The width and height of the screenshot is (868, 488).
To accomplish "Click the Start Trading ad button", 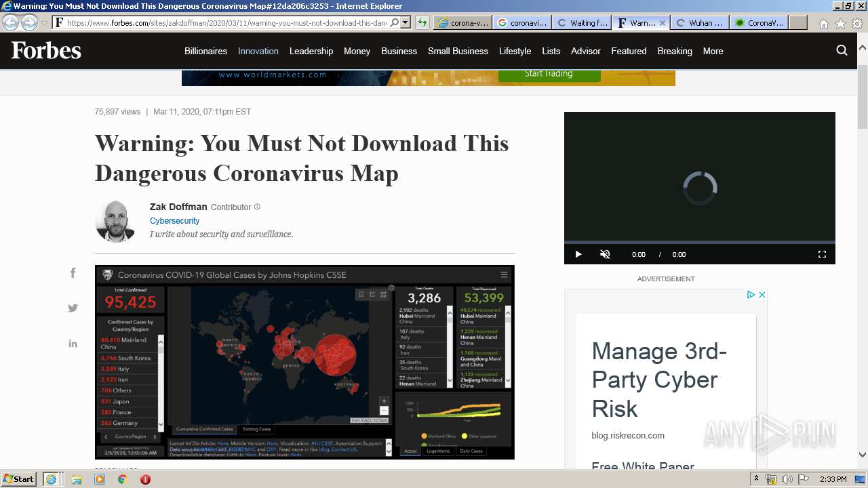I will (549, 74).
